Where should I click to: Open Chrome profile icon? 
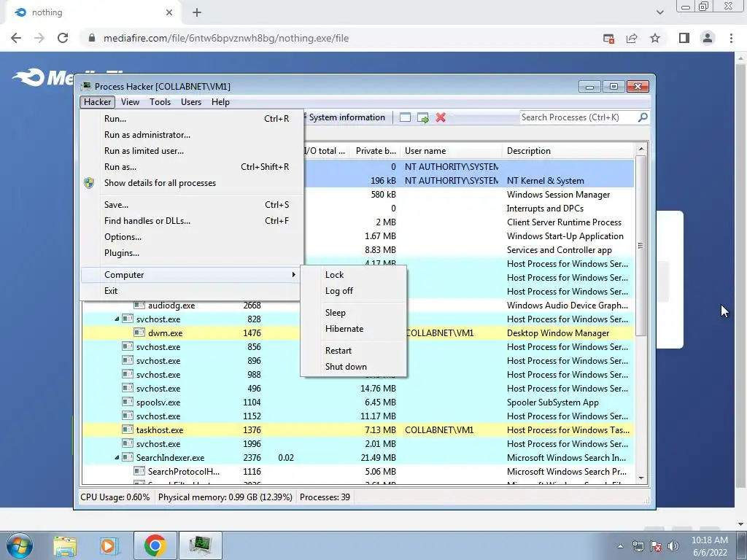tap(708, 38)
